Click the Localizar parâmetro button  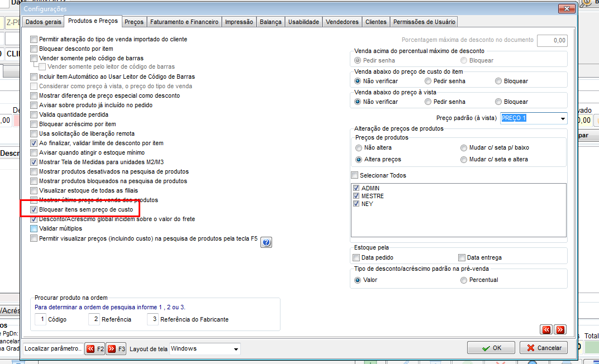click(x=53, y=349)
